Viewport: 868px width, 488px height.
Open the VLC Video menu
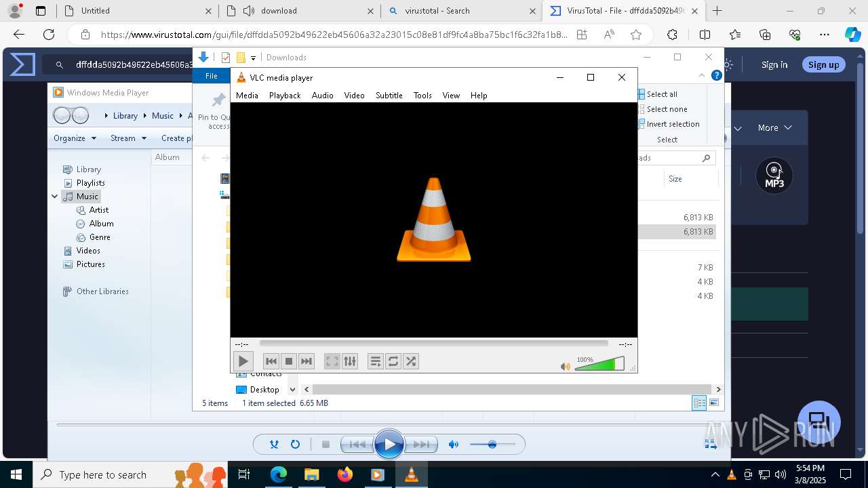click(354, 96)
